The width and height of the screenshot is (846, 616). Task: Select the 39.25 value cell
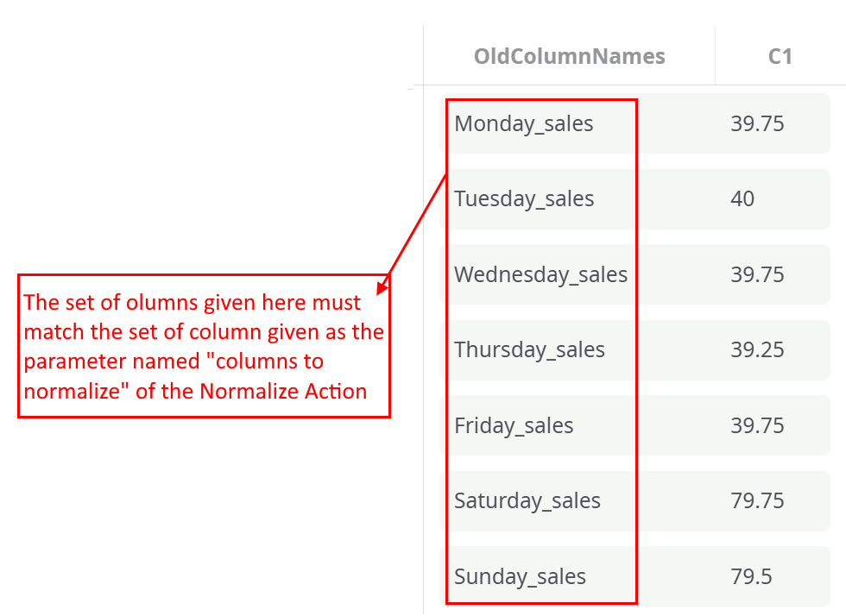click(757, 350)
